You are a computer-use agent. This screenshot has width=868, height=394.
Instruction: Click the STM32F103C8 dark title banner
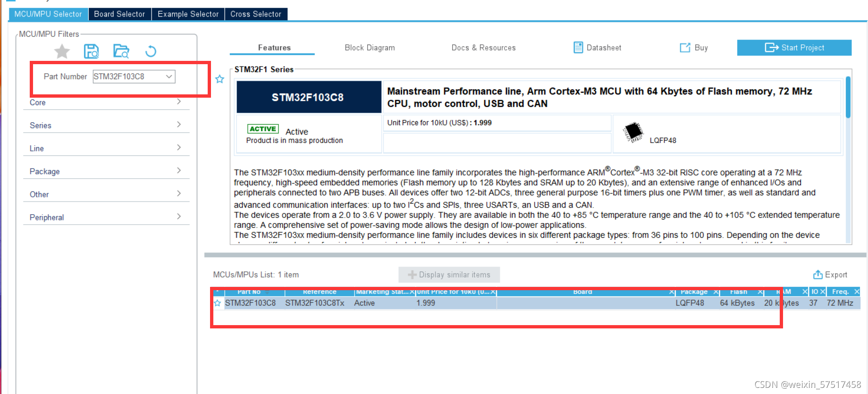click(x=309, y=97)
